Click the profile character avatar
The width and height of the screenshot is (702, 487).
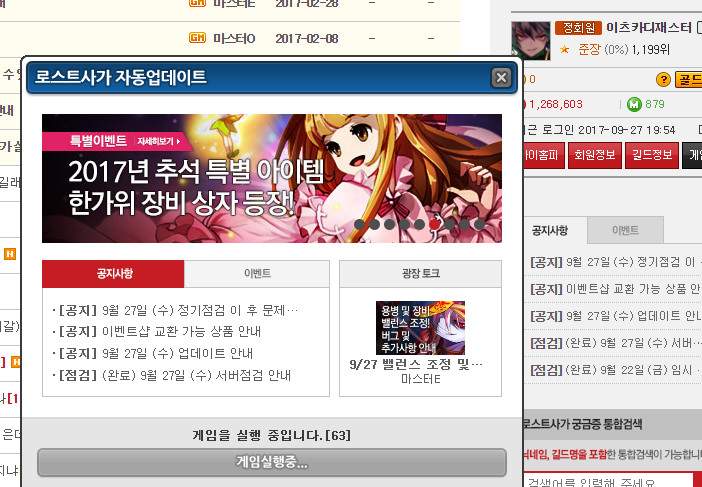click(x=530, y=40)
